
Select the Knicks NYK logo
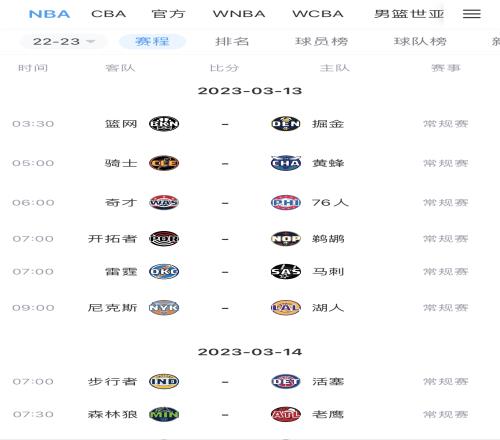pos(164,308)
